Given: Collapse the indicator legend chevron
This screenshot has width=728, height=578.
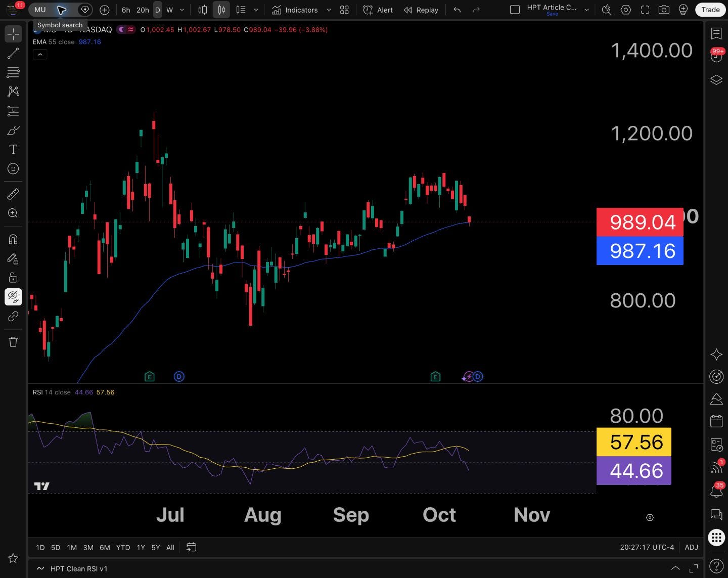Looking at the screenshot, I should [40, 54].
